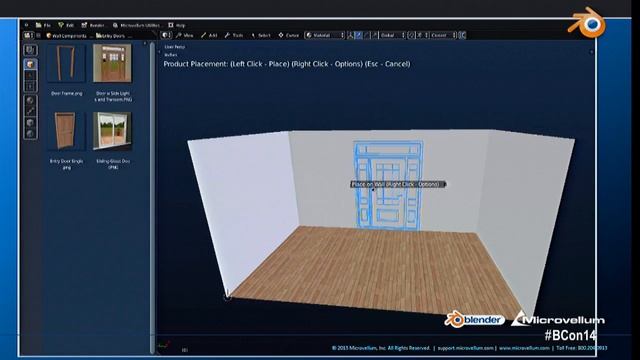Select the highlighted products library icon
This screenshot has height=360, width=640.
pos(30,64)
